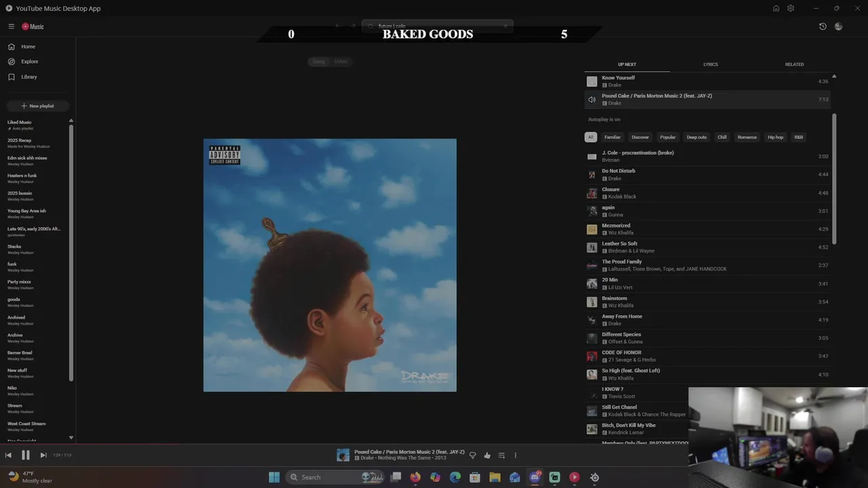
Task: Open the account avatar menu
Action: (x=839, y=26)
